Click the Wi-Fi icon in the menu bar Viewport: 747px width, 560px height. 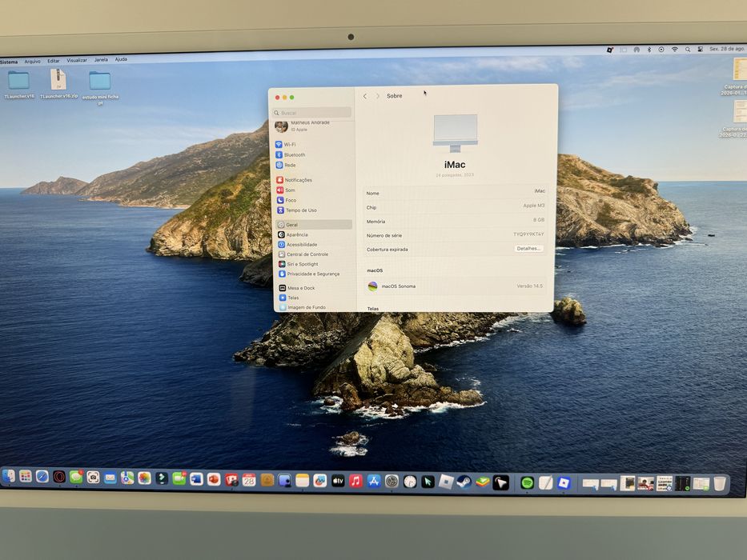(x=675, y=49)
